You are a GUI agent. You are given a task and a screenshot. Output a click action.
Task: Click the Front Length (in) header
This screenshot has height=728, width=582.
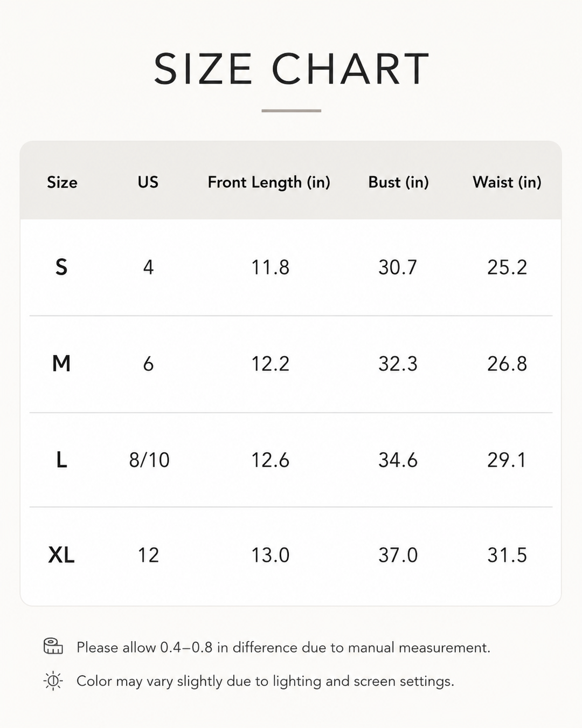(269, 182)
